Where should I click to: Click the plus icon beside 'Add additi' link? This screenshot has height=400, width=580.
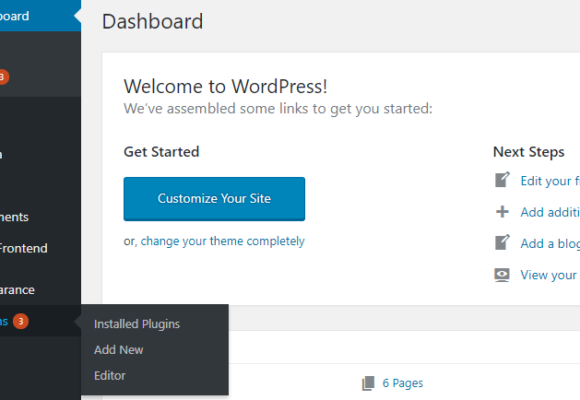click(x=502, y=212)
